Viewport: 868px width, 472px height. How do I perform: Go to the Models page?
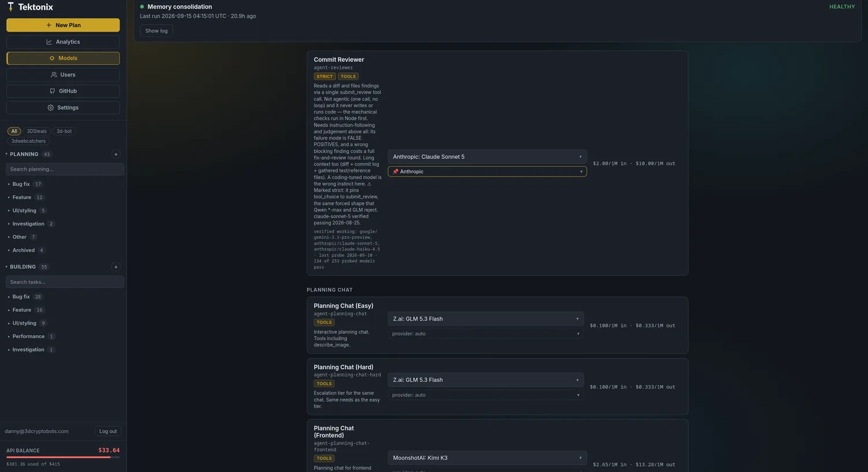click(63, 58)
